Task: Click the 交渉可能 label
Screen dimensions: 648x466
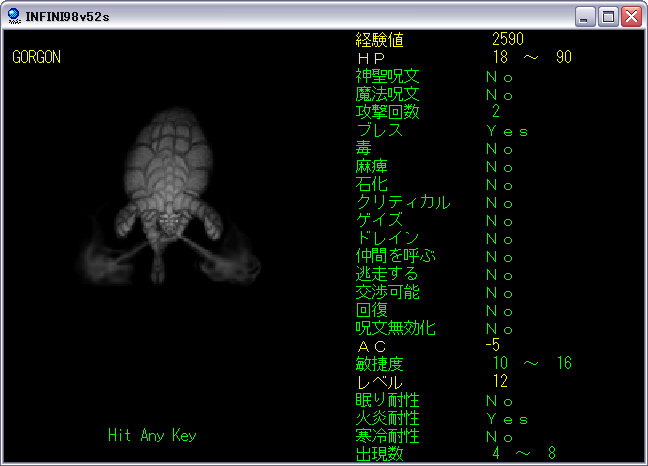Action: point(387,292)
